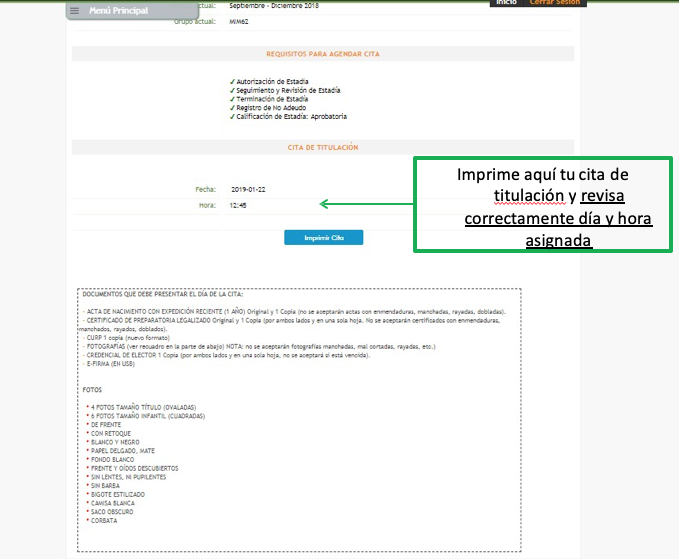Click the red bullet beside 4 Fotos Tamaño Título
Viewport: 679px width, 559px height.
point(88,407)
